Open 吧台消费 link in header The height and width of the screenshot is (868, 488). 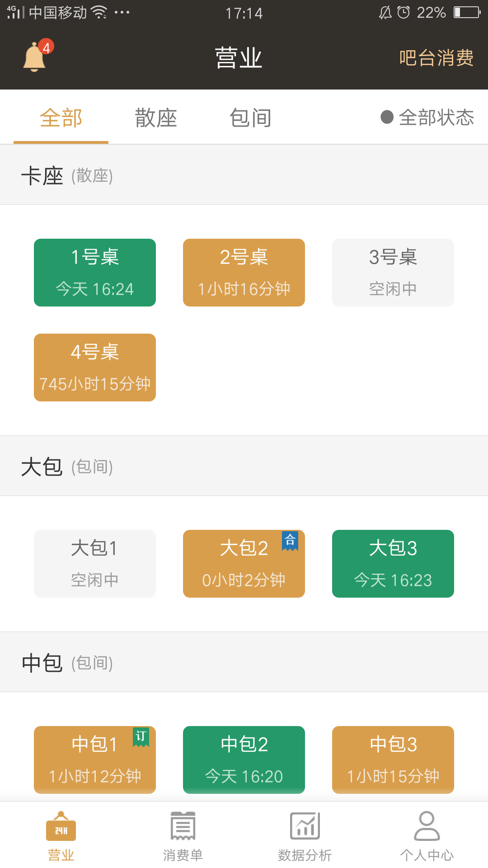point(436,58)
